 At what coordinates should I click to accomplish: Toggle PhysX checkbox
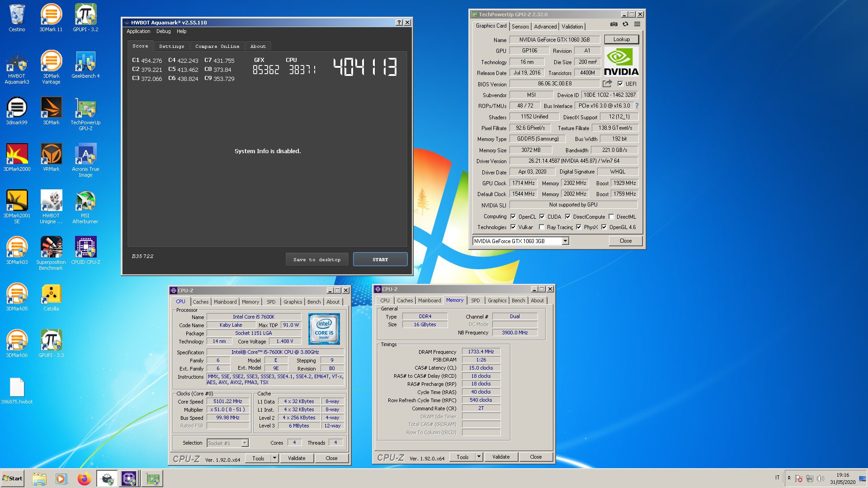point(579,227)
